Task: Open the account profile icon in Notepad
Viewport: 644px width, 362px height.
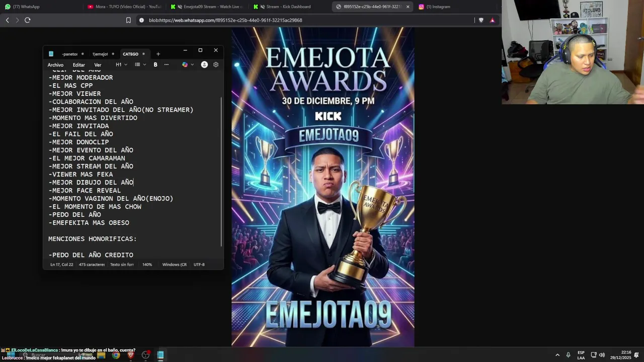Action: point(204,64)
